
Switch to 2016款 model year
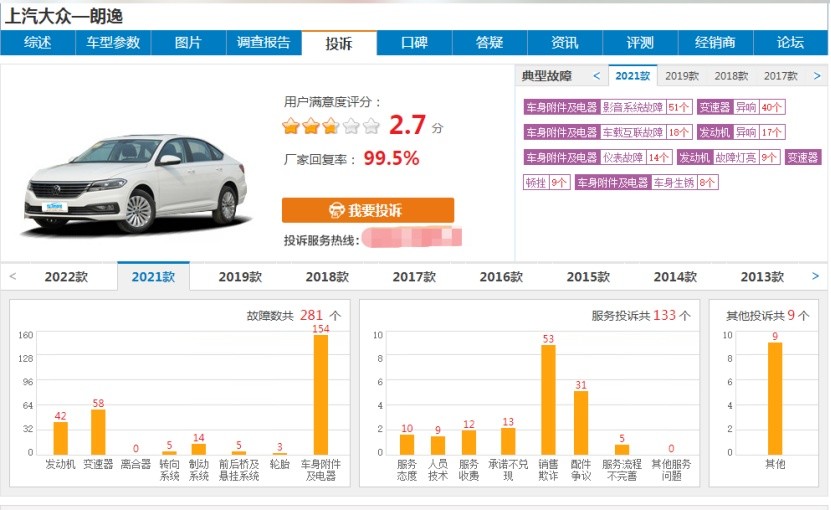(x=501, y=277)
